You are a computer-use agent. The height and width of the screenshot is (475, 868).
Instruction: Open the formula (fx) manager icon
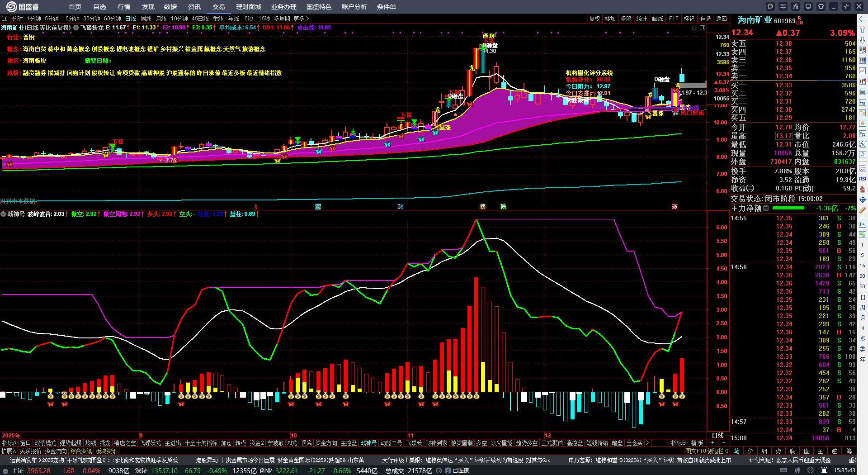[796, 6]
